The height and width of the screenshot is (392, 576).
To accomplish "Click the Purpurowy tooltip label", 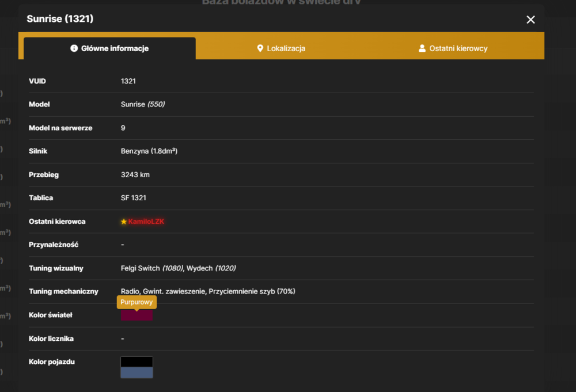I will 137,302.
